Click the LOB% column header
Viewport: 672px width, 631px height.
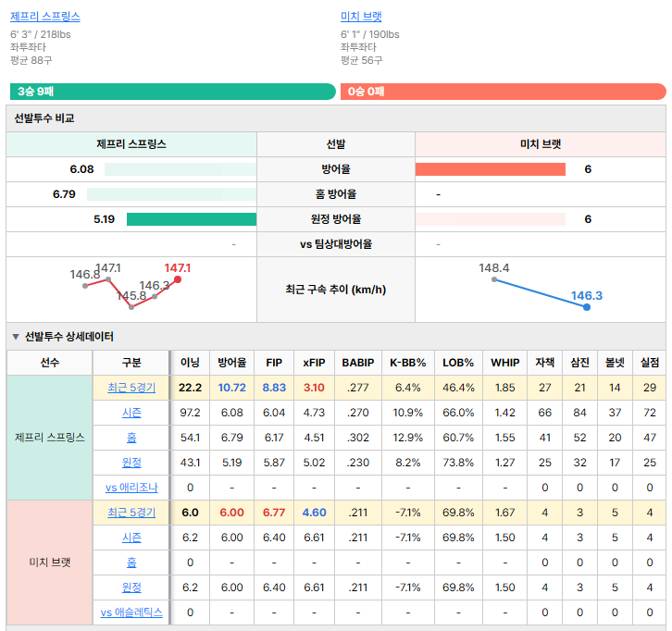coord(458,363)
